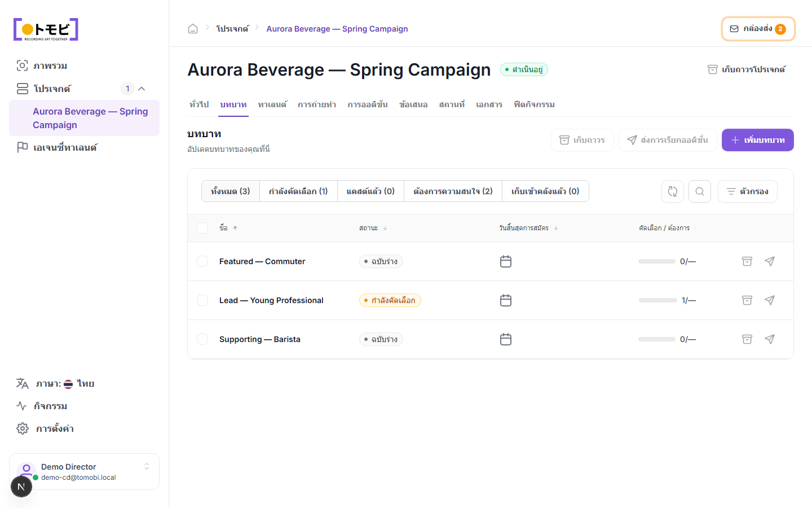
Task: Open the home breadcrumb icon
Action: [193, 29]
